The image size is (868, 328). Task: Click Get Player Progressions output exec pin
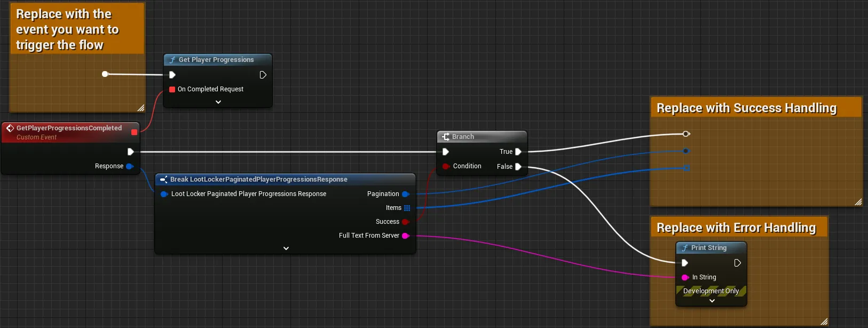click(x=263, y=75)
